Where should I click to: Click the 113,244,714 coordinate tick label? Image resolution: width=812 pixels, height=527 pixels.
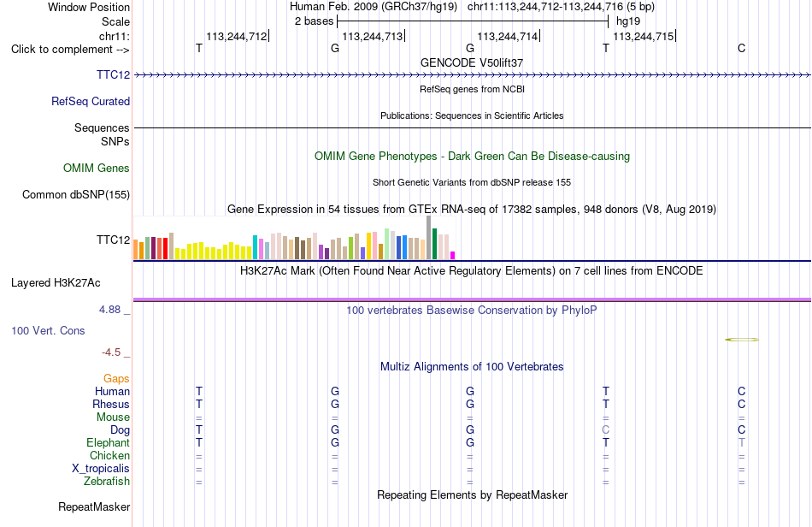coord(508,36)
